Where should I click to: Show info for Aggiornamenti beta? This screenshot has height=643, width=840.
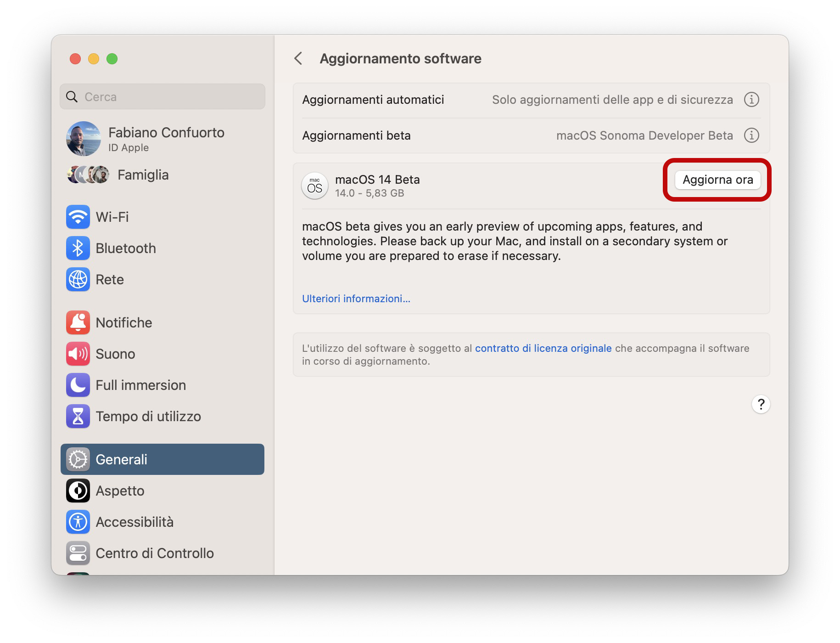tap(751, 135)
